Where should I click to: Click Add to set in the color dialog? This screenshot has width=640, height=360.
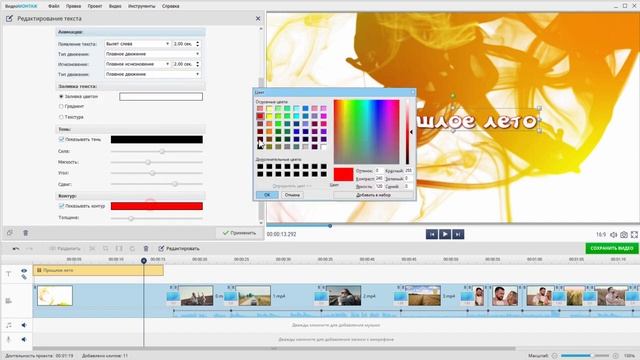coord(373,195)
